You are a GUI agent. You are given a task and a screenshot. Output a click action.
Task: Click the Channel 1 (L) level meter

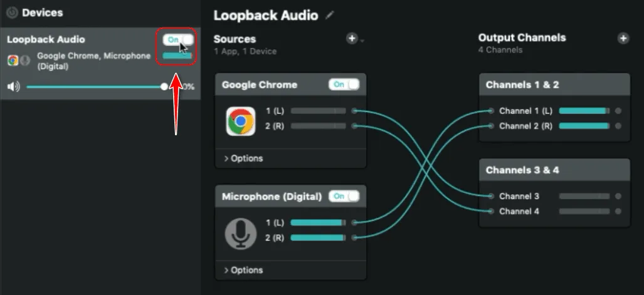584,111
